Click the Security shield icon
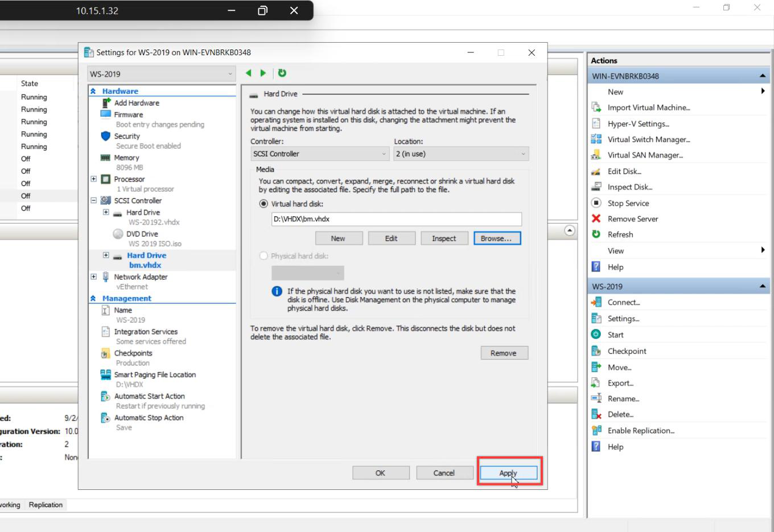 (x=105, y=136)
